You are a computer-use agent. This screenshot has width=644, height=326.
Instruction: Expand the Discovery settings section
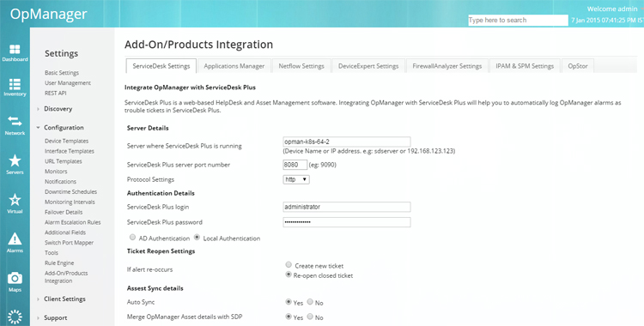point(58,109)
